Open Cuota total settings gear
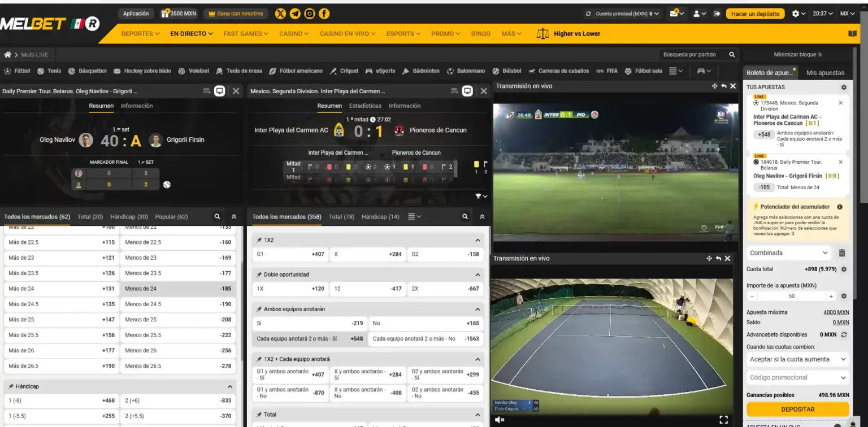 (844, 269)
